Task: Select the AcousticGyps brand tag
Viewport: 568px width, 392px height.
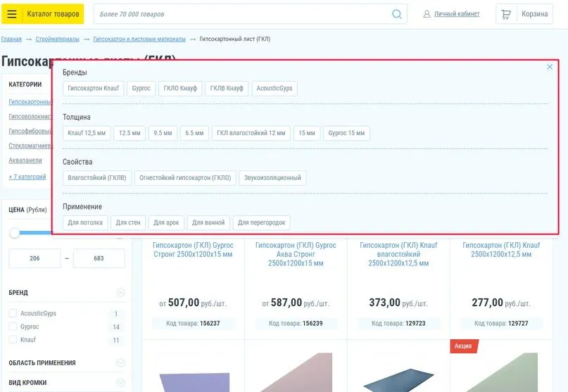Action: [274, 89]
